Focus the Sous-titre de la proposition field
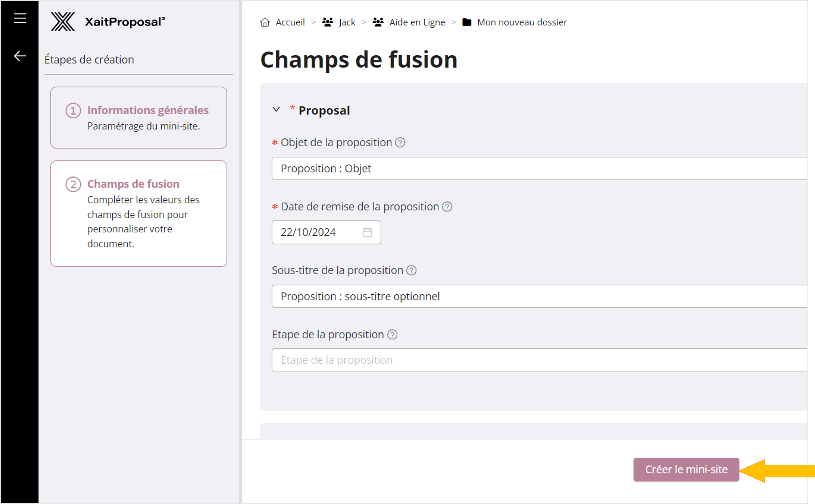 pos(534,296)
